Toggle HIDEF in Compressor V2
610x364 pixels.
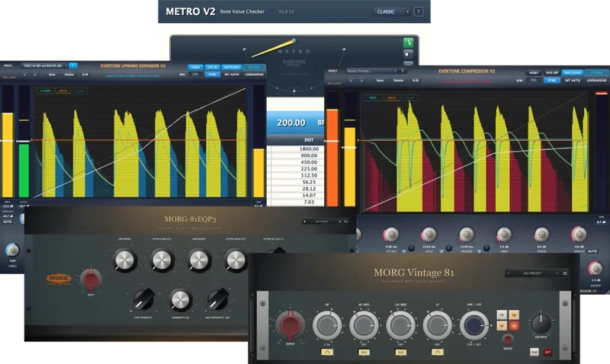coord(534,72)
